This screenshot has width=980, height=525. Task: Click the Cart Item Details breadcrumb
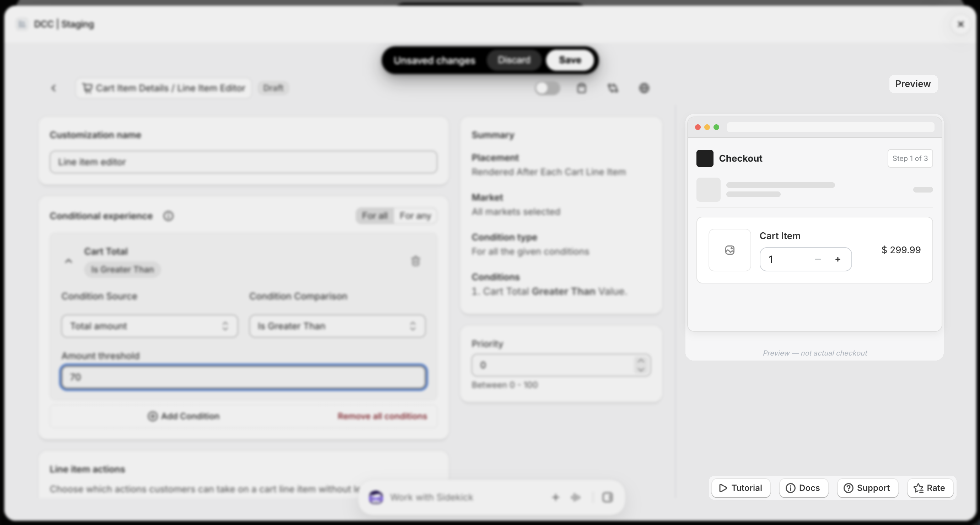coord(163,88)
